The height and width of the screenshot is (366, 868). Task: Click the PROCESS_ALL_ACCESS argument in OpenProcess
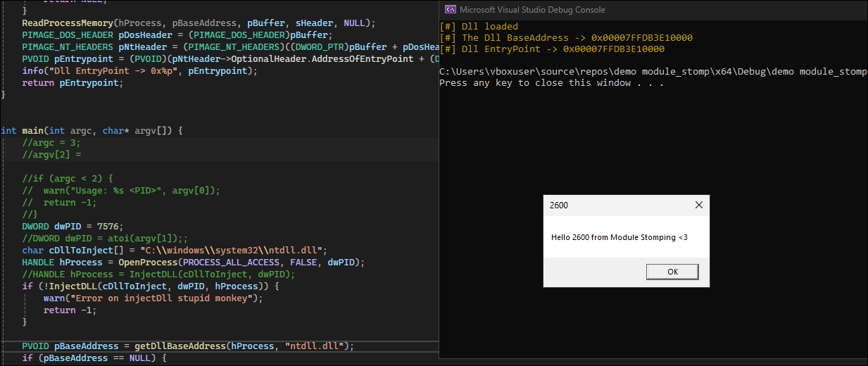(x=232, y=263)
